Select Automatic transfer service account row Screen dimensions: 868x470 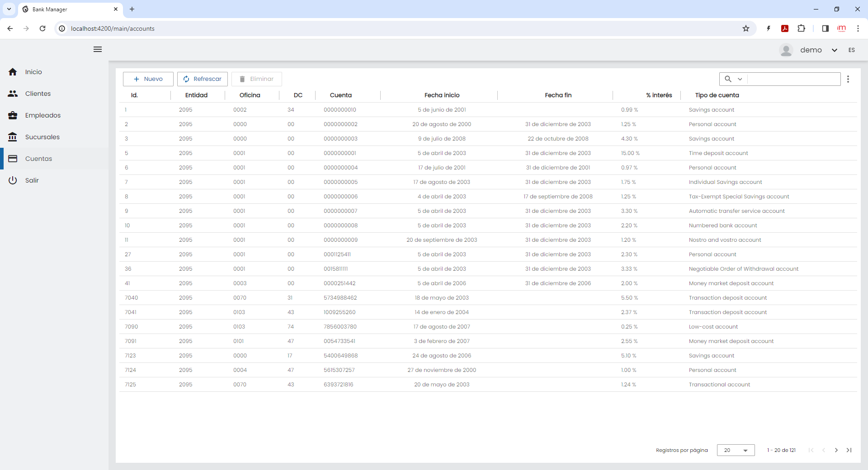tap(488, 211)
